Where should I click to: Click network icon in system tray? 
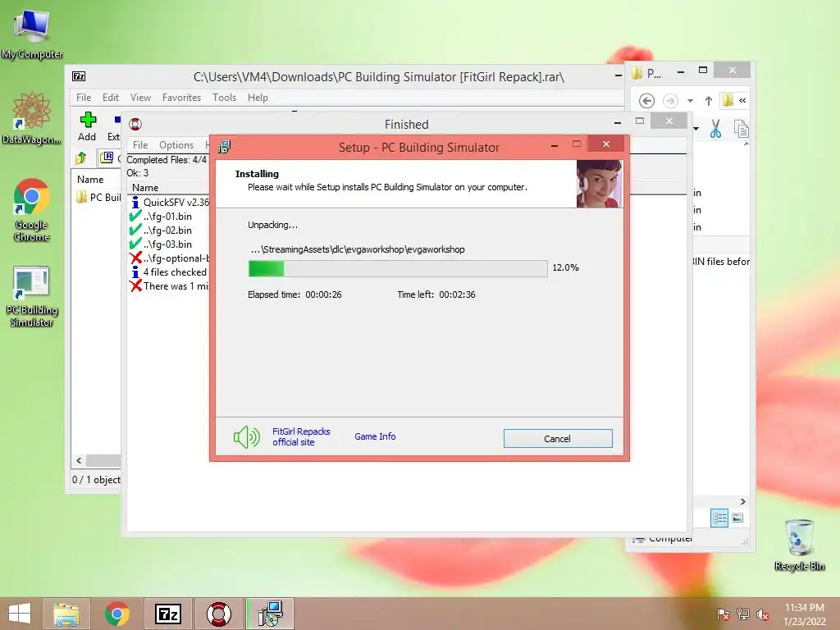pyautogui.click(x=743, y=614)
